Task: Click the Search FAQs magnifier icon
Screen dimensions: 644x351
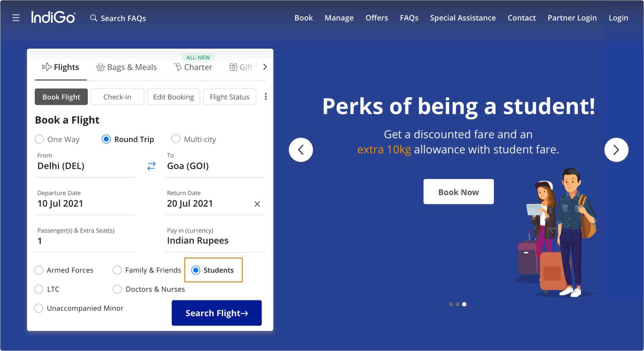Action: (93, 18)
